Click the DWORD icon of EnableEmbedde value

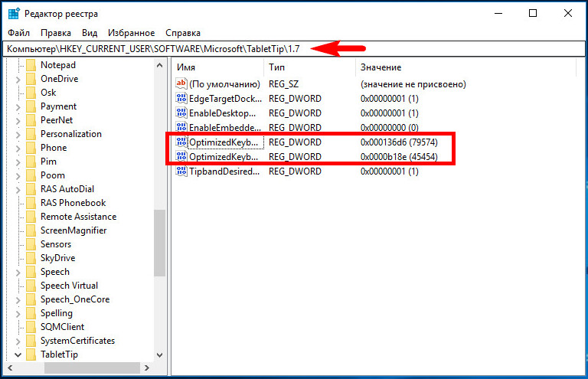pos(181,127)
